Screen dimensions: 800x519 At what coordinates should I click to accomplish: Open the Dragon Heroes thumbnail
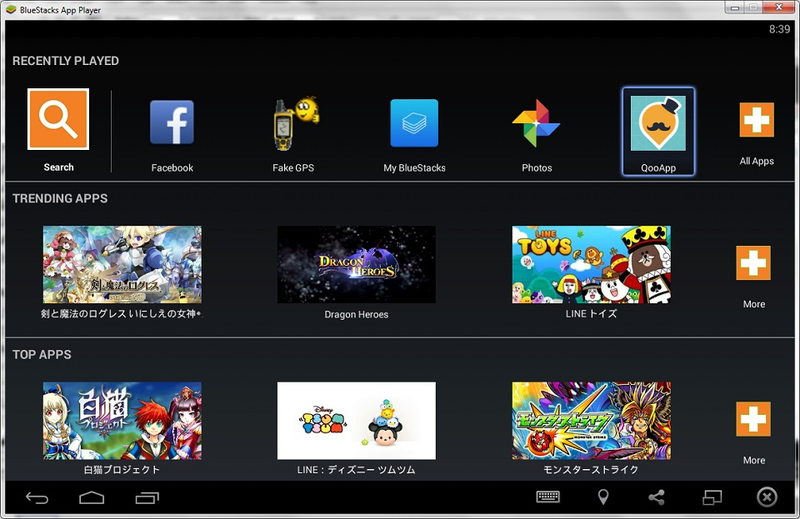(x=356, y=264)
